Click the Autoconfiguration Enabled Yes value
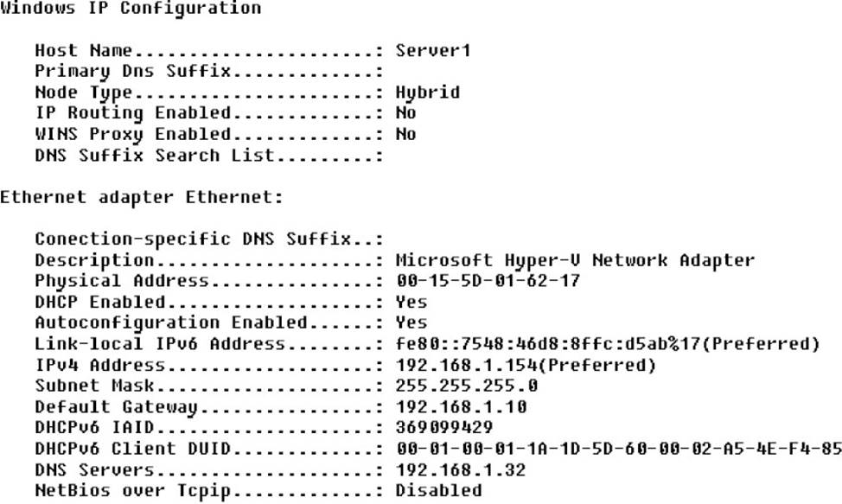Screen dimensions: 842x504 tap(411, 322)
